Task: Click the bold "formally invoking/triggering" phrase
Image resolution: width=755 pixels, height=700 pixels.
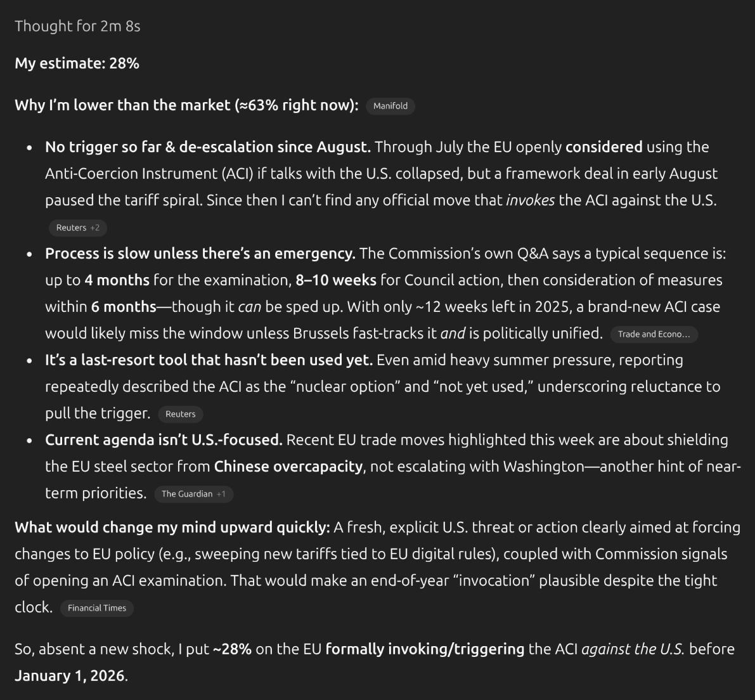Action: [425, 649]
